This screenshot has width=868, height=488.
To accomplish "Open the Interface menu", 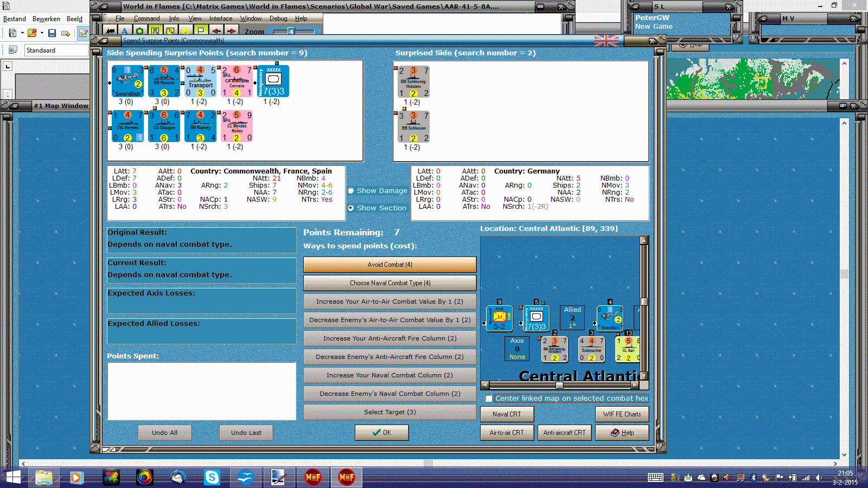I will click(221, 18).
